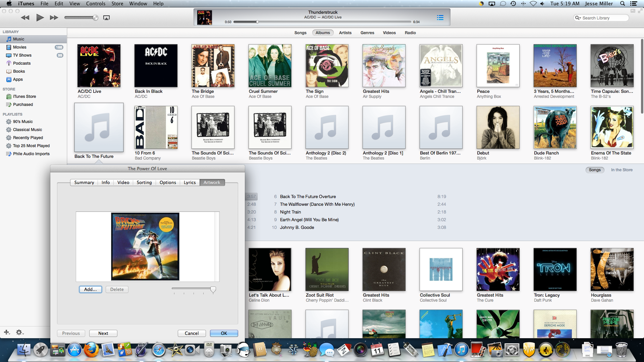
Task: Click the Previous button in the dialog
Action: 71,333
